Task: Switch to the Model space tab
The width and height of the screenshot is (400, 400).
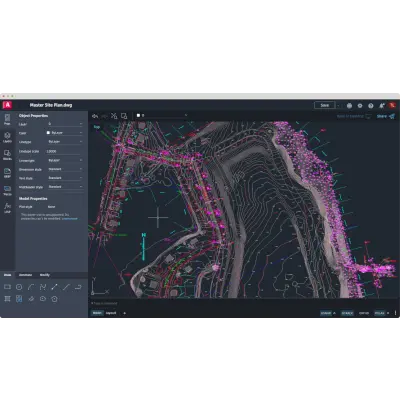Action: (x=97, y=313)
